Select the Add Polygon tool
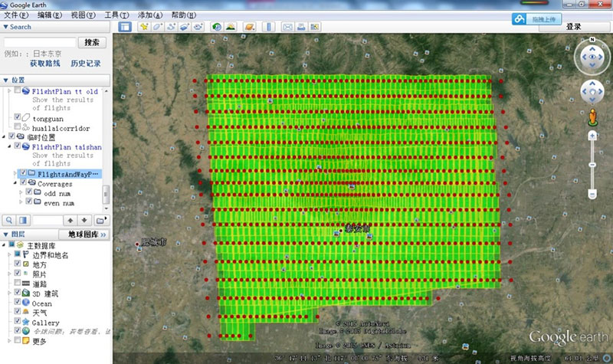Image resolution: width=613 pixels, height=364 pixels. pyautogui.click(x=157, y=27)
